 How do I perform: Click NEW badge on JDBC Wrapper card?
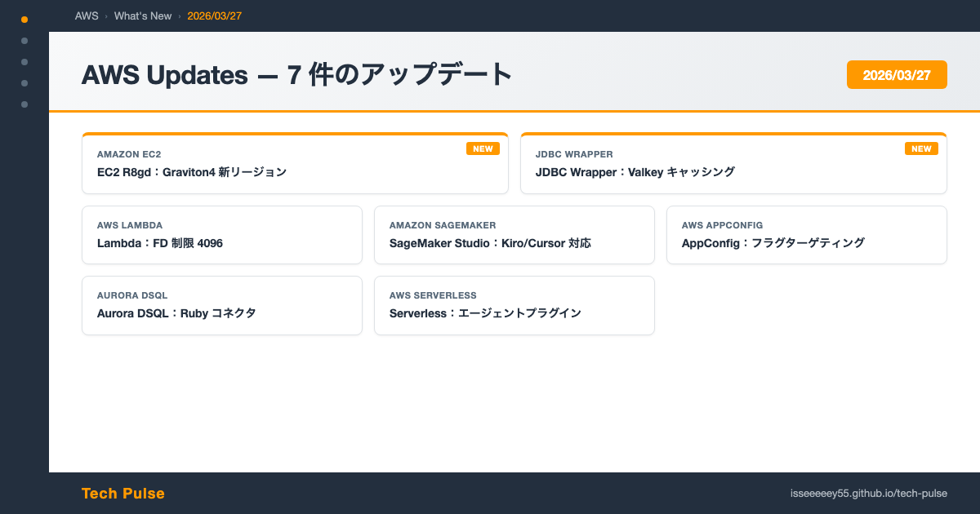[921, 148]
